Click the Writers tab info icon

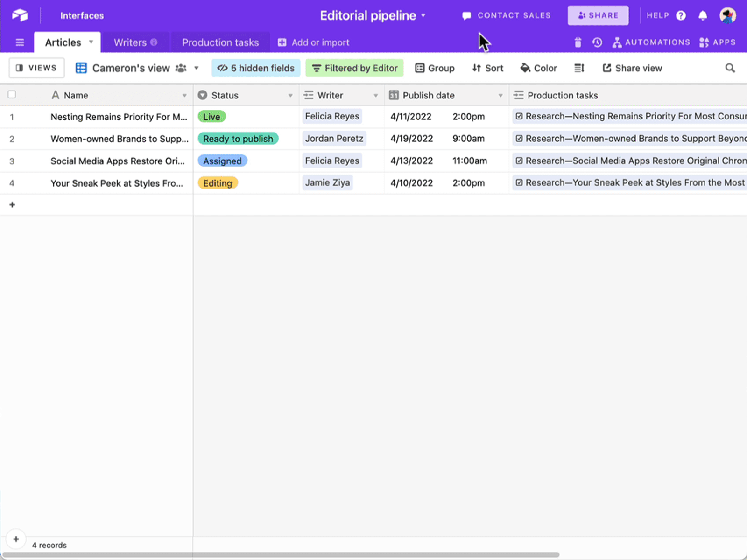(154, 42)
